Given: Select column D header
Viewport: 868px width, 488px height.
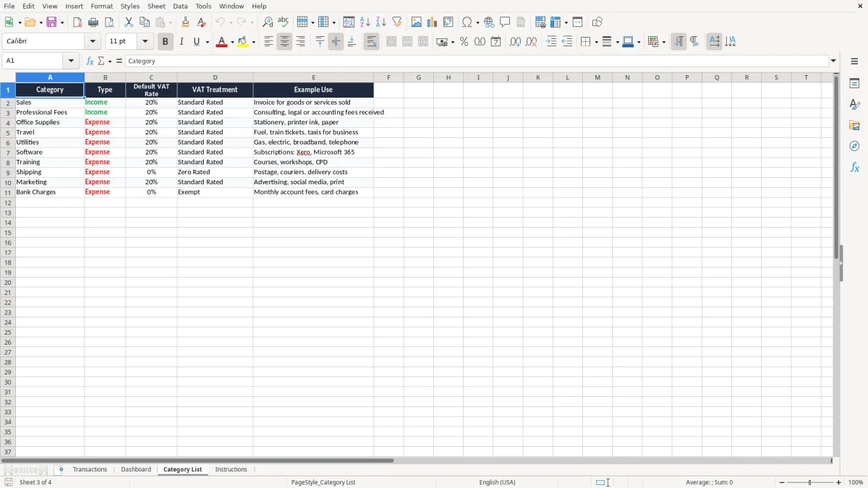Looking at the screenshot, I should coord(215,77).
